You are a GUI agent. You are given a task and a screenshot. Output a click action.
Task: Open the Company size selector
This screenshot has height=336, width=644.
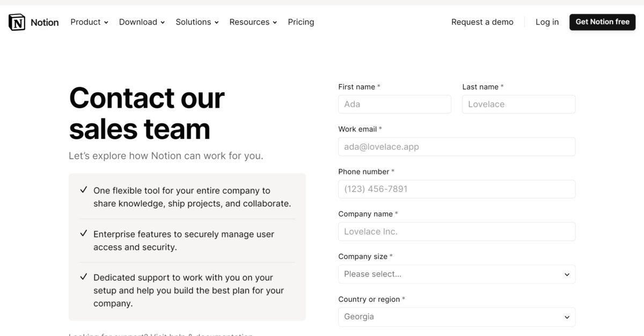pyautogui.click(x=456, y=274)
